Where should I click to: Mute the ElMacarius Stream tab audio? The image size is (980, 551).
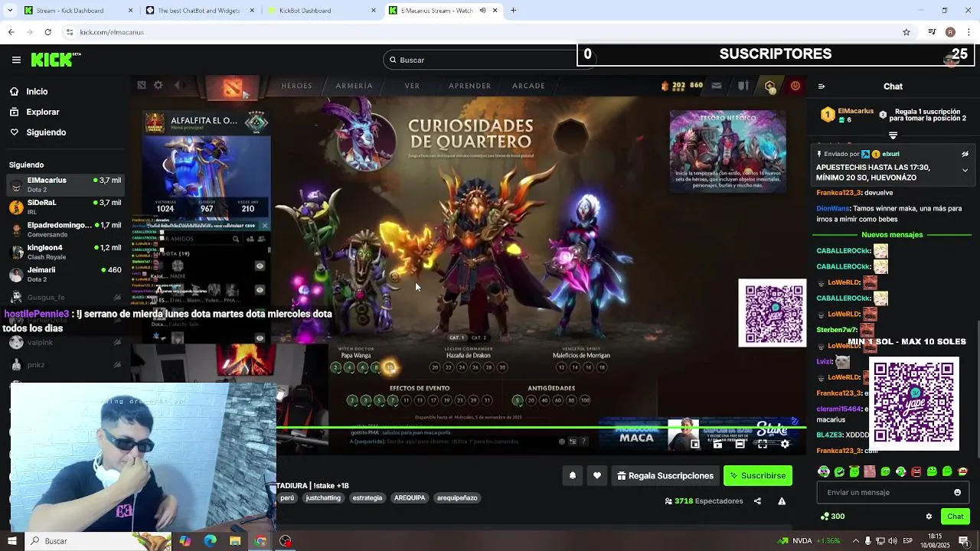(482, 11)
